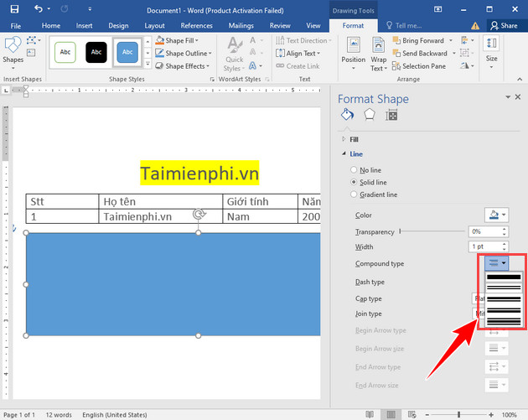The image size is (528, 420).
Task: Switch to Fill & Line tab in Format Shape
Action: click(347, 115)
